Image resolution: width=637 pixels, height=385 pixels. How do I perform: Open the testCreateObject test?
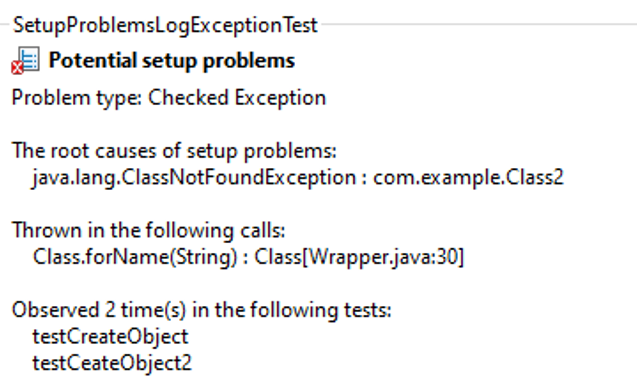[110, 337]
